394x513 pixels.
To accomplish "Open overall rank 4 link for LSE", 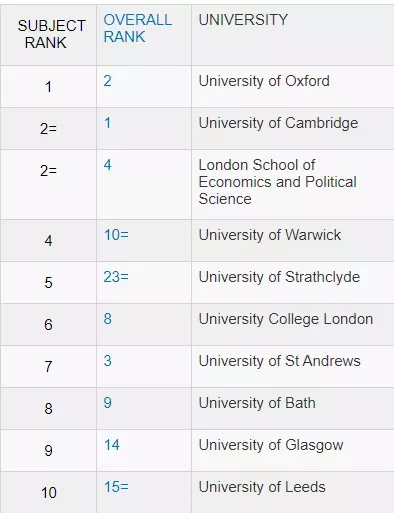I will tap(108, 165).
